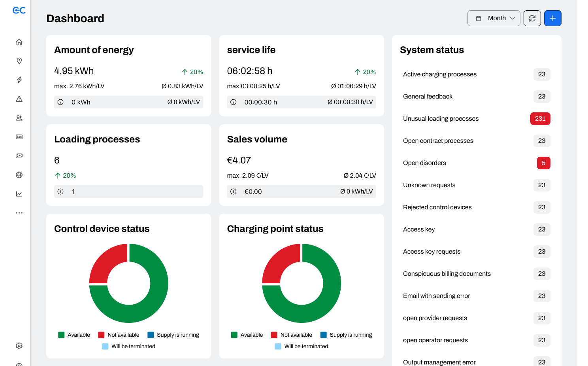Image resolution: width=588 pixels, height=366 pixels.
Task: Select Conspicuous billing documents entry
Action: coord(477,274)
